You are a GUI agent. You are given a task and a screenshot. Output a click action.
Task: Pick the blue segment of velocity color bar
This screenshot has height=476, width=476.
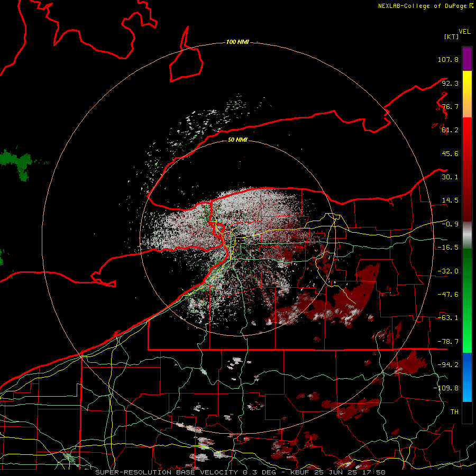pyautogui.click(x=467, y=377)
